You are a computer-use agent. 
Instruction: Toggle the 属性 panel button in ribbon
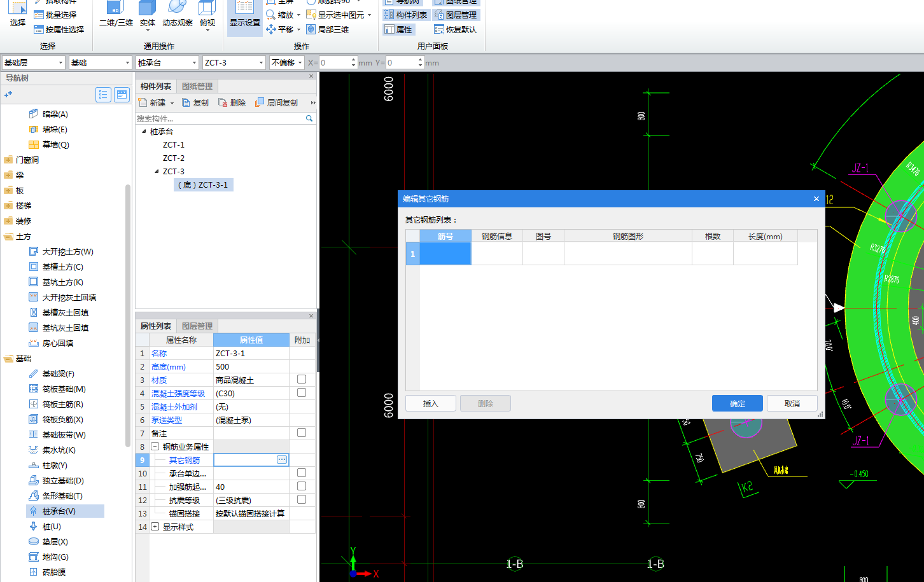398,29
